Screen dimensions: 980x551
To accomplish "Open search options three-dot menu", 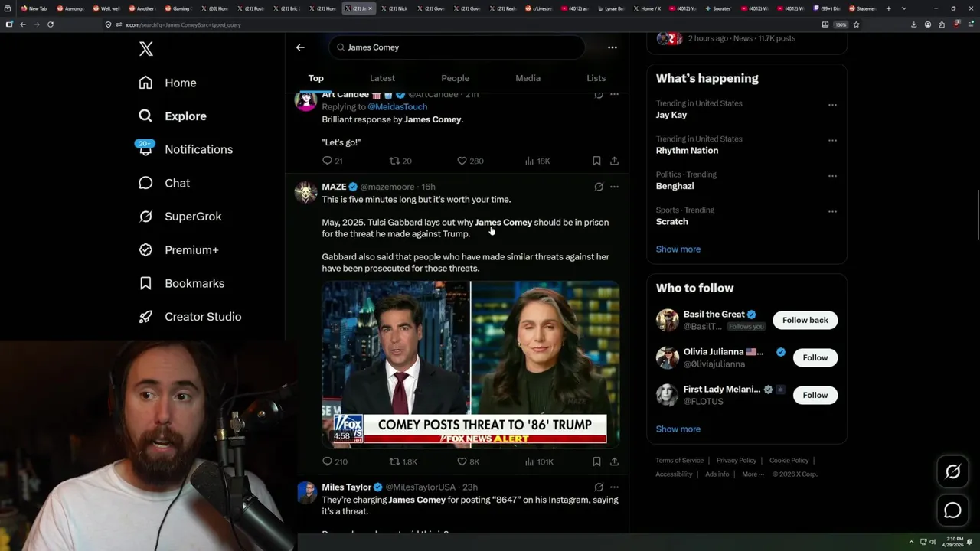I will 612,47.
